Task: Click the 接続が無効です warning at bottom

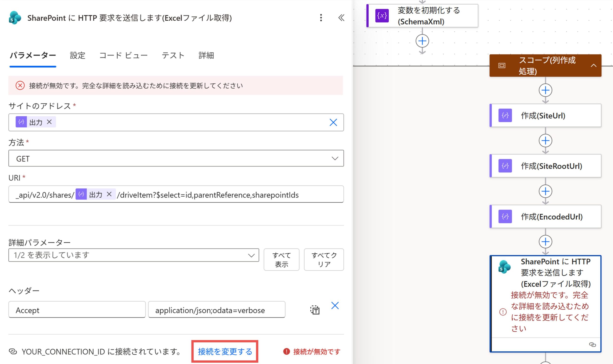Action: [x=312, y=352]
